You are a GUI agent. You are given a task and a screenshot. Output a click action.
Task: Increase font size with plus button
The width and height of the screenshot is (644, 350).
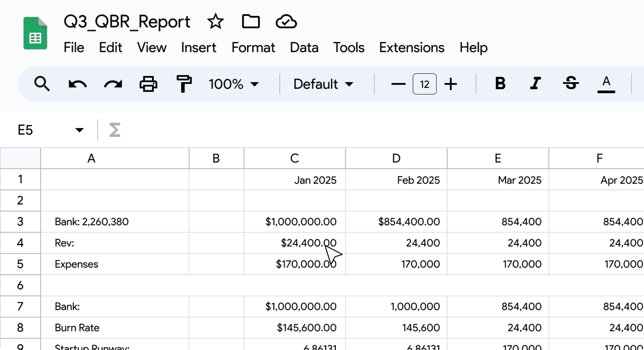click(x=451, y=84)
